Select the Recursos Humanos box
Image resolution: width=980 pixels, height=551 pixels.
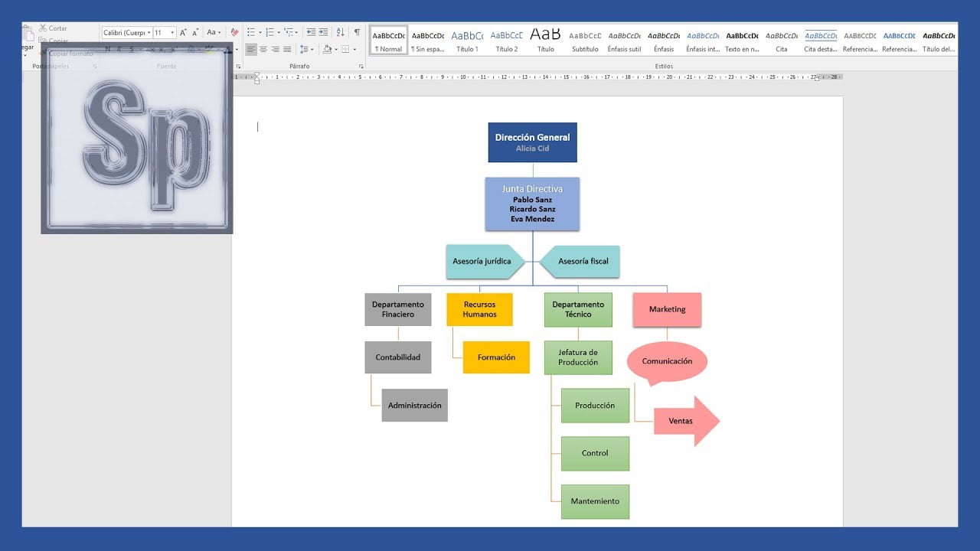tap(479, 309)
